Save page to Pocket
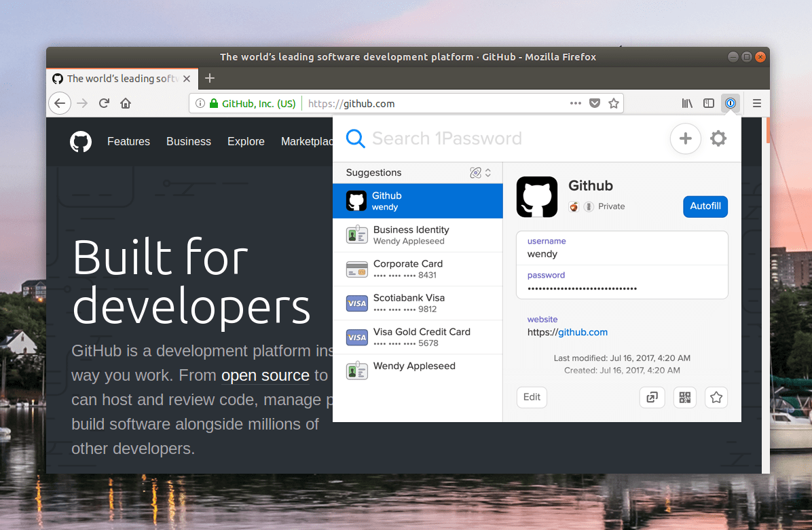The width and height of the screenshot is (812, 530). (x=595, y=103)
